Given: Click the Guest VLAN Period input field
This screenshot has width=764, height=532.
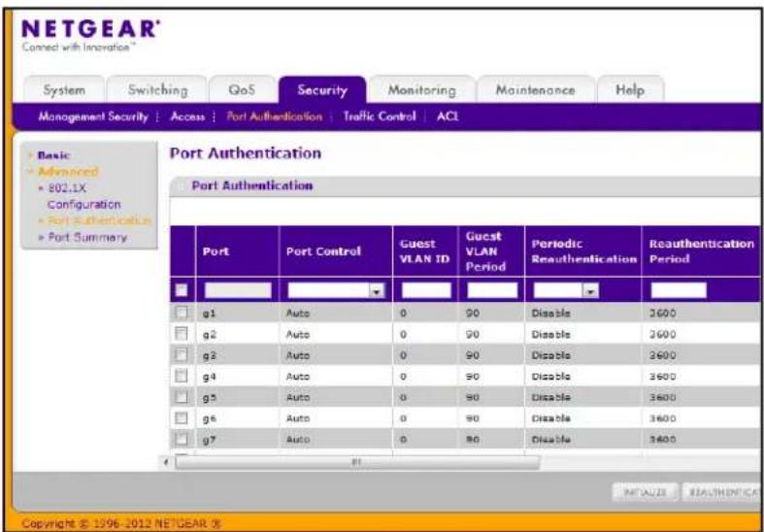Looking at the screenshot, I should pos(492,290).
